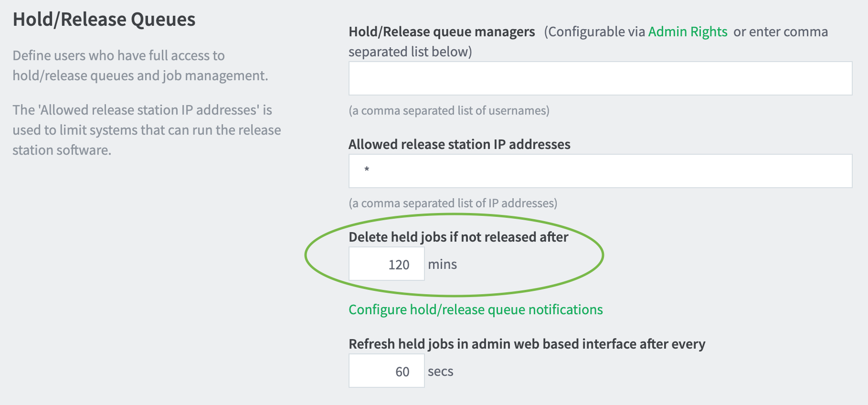Image resolution: width=868 pixels, height=405 pixels.
Task: Open the Admin Rights link
Action: [x=688, y=32]
